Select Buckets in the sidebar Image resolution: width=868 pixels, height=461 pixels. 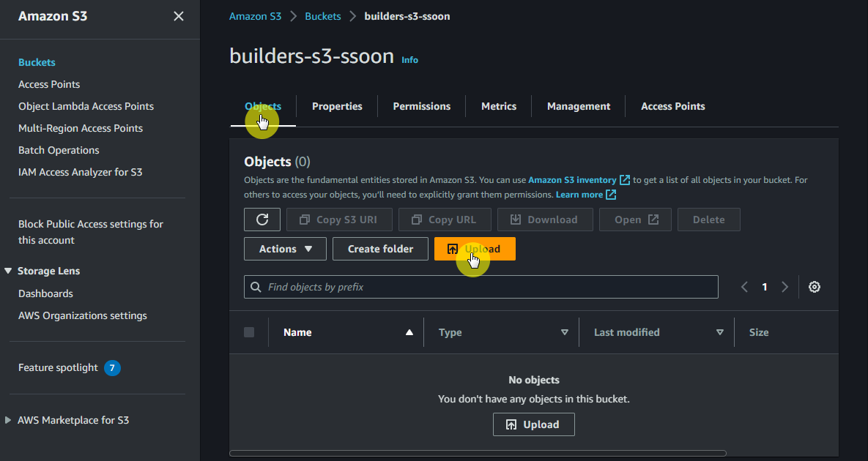point(37,62)
